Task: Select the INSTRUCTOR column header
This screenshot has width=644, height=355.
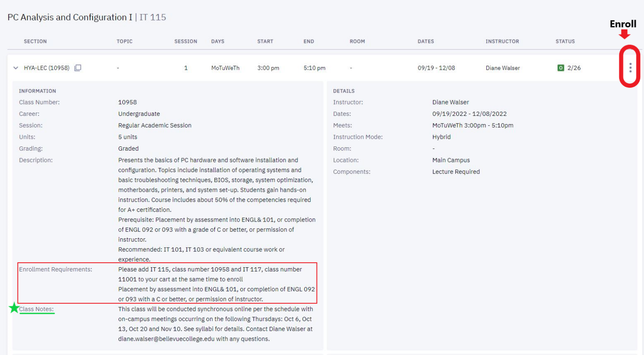Action: (x=502, y=41)
